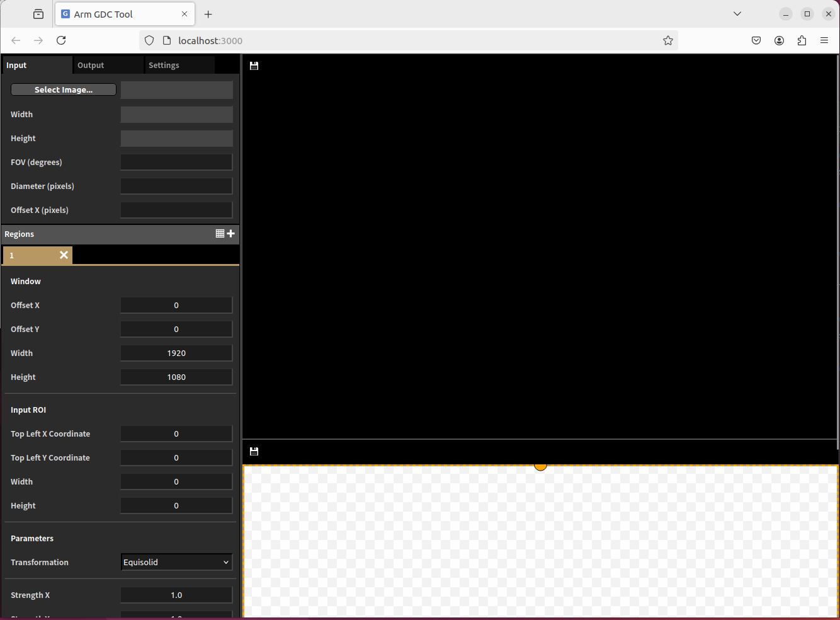
Task: Open the Transformation dropdown showing Equisolid
Action: point(176,563)
